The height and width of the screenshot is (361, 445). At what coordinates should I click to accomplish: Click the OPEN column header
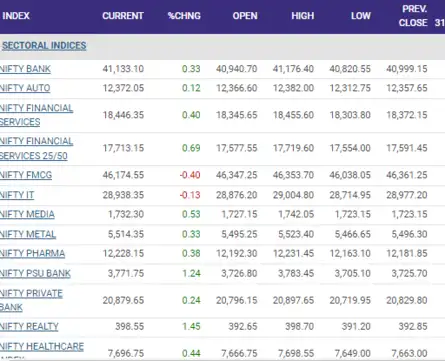245,16
